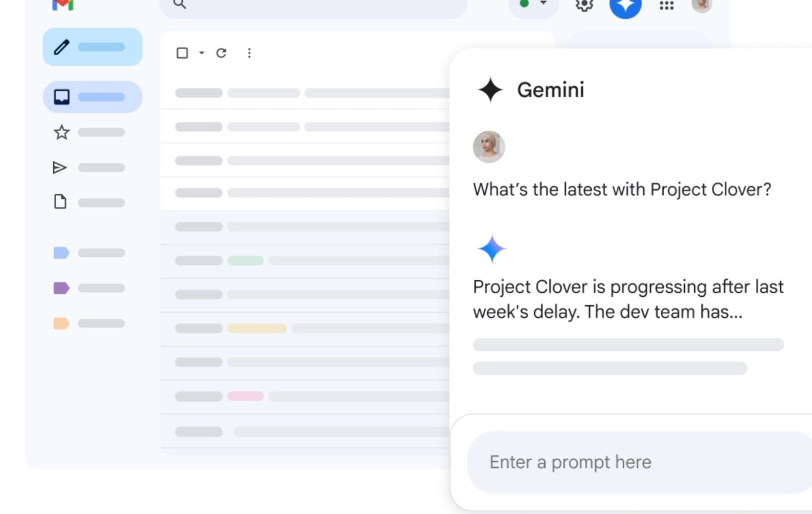This screenshot has width=812, height=514.
Task: Open the more options three-dot menu
Action: pos(249,53)
